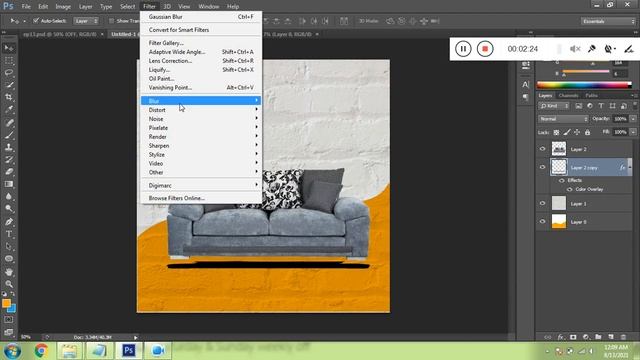The width and height of the screenshot is (640, 360).
Task: Select the Clone Stamp tool
Action: click(9, 147)
